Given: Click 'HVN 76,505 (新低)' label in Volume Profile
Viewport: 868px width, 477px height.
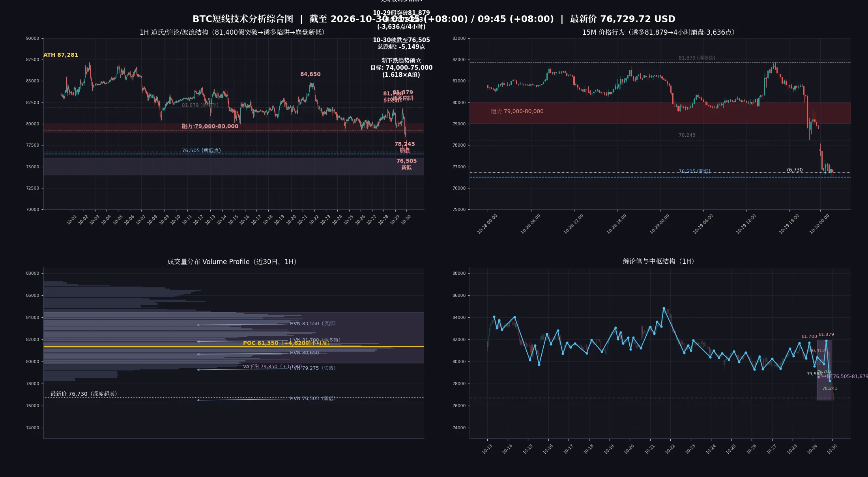Looking at the screenshot, I should pos(313,398).
